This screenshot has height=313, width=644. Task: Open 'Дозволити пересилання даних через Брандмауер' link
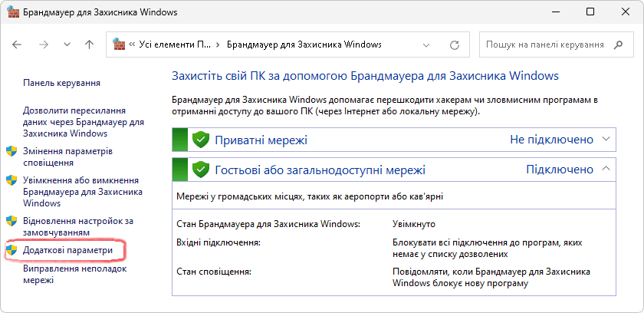(84, 122)
